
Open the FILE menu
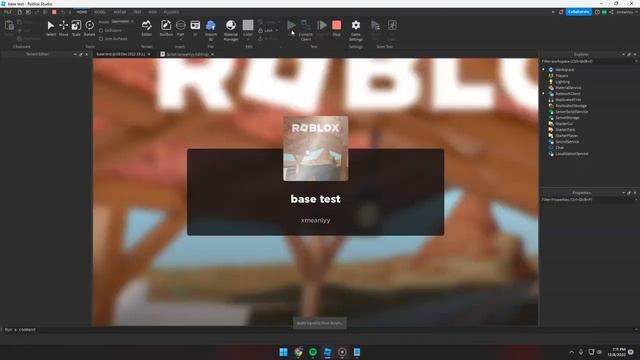[7, 12]
